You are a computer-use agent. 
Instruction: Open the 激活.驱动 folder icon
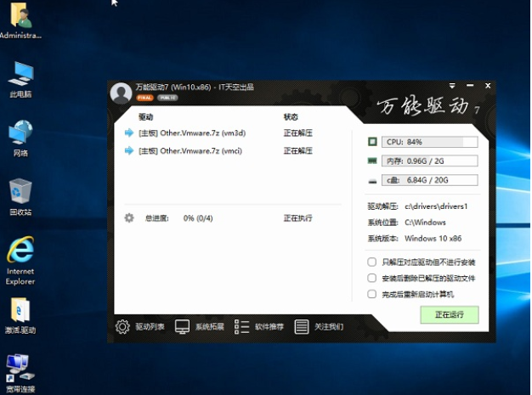pos(20,316)
